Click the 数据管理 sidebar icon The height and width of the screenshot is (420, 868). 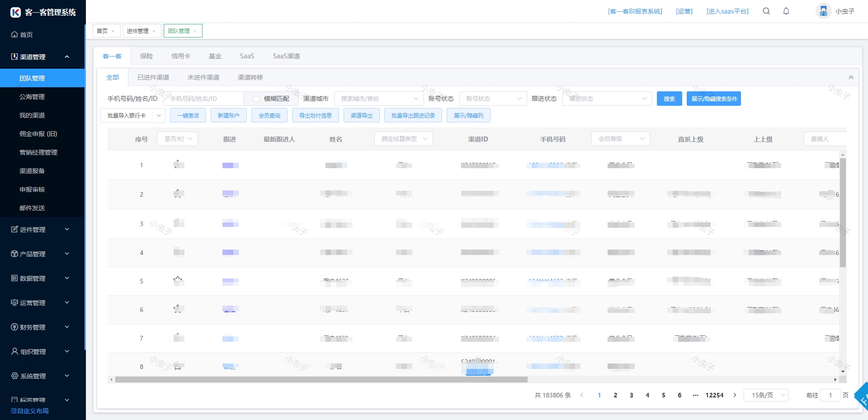(x=14, y=278)
